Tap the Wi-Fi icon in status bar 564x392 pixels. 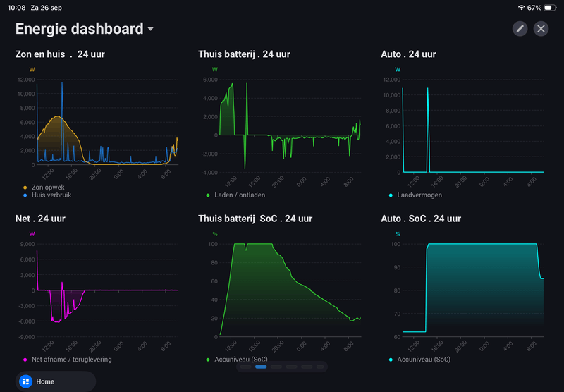521,8
